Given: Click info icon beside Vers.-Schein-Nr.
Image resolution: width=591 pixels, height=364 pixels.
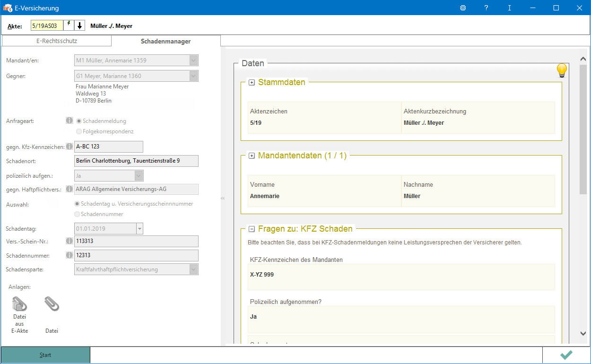Looking at the screenshot, I should pos(70,241).
